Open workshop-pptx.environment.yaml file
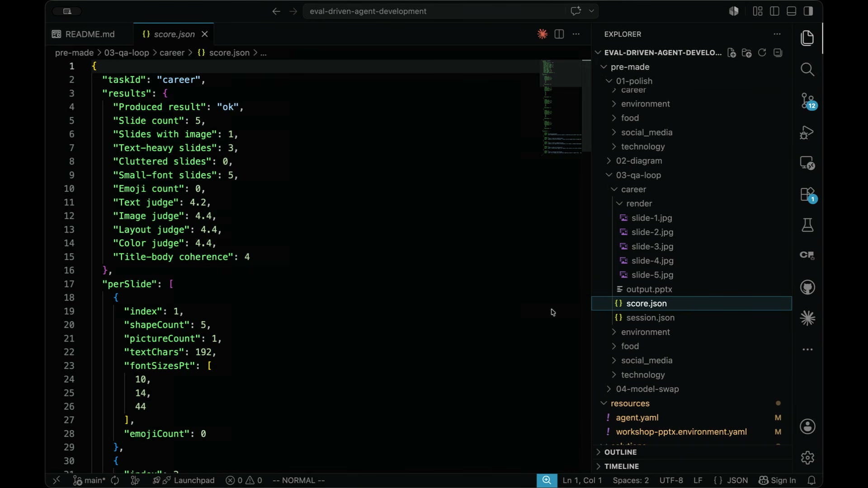 click(x=681, y=432)
